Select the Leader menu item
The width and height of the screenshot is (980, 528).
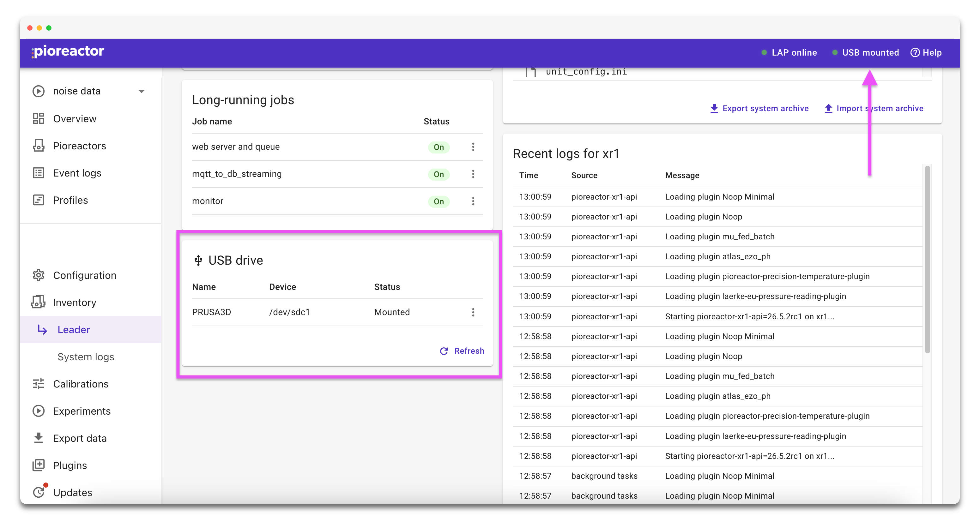(x=91, y=329)
